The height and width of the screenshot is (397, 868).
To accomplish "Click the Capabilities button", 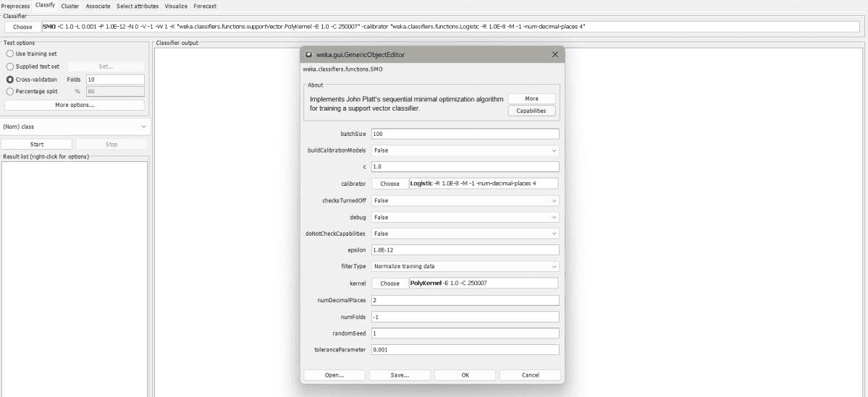I will [531, 111].
